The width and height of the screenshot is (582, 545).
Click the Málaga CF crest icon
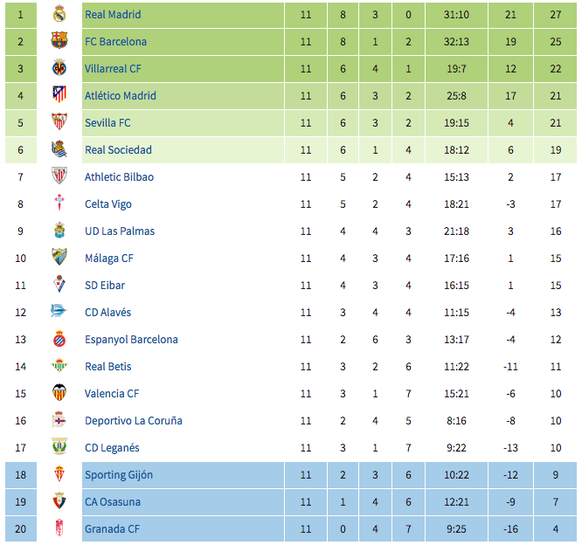coord(59,258)
